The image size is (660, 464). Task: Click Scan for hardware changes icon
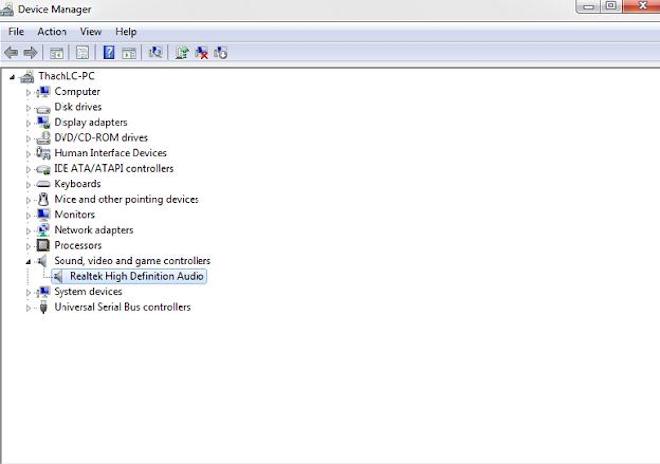(x=155, y=53)
